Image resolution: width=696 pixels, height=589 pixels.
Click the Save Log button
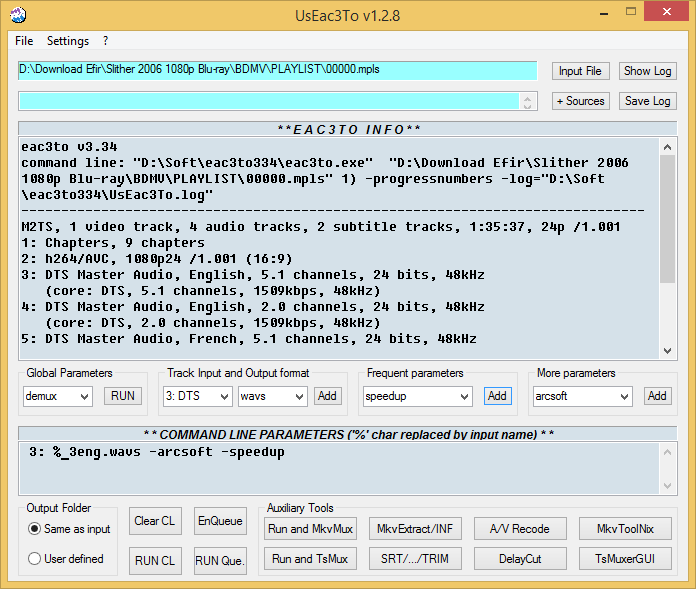(648, 101)
